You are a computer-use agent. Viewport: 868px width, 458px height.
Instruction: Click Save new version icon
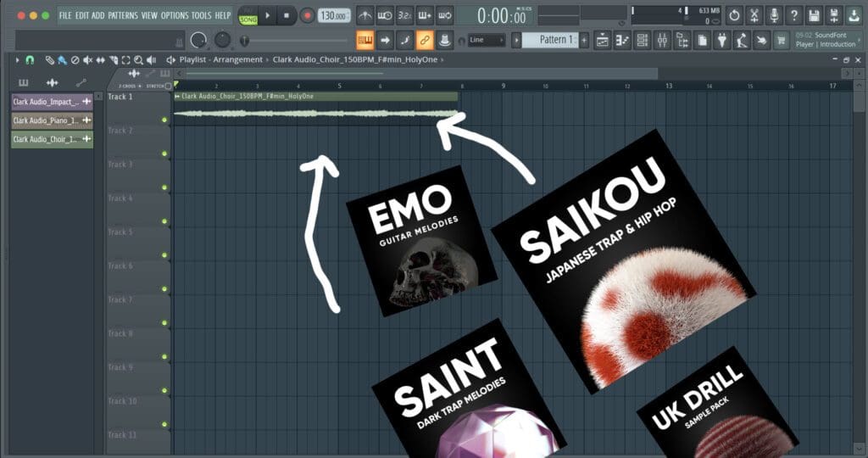pyautogui.click(x=834, y=15)
